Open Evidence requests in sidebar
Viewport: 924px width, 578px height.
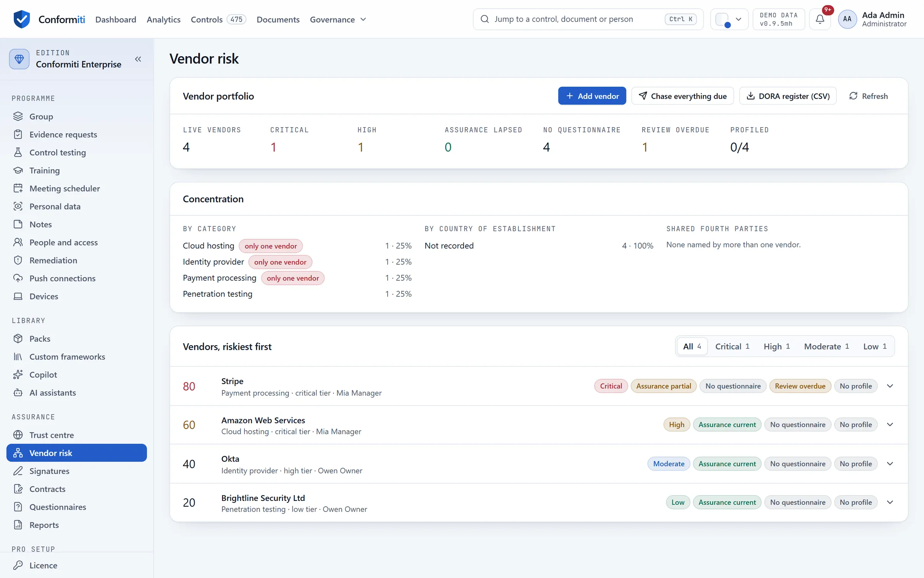point(77,134)
